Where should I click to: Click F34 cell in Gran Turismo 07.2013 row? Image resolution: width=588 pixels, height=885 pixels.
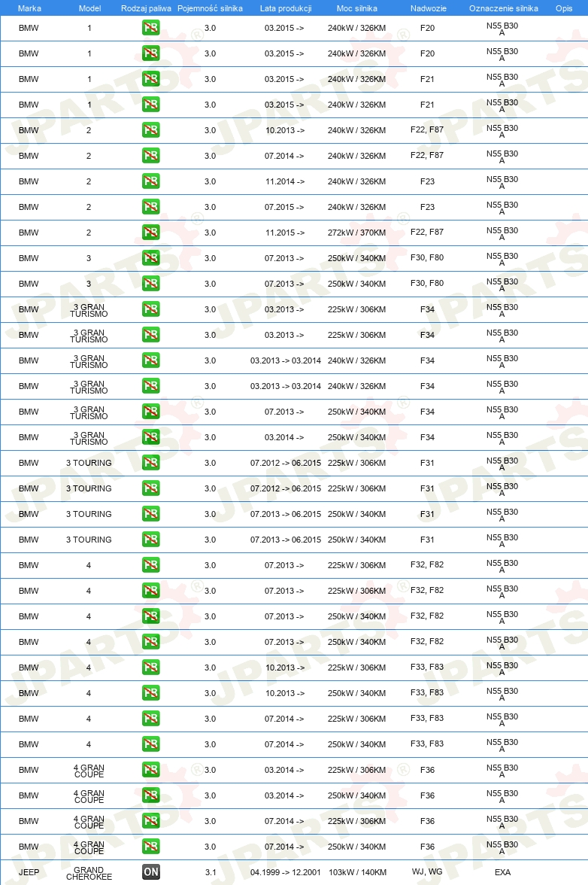pos(427,412)
